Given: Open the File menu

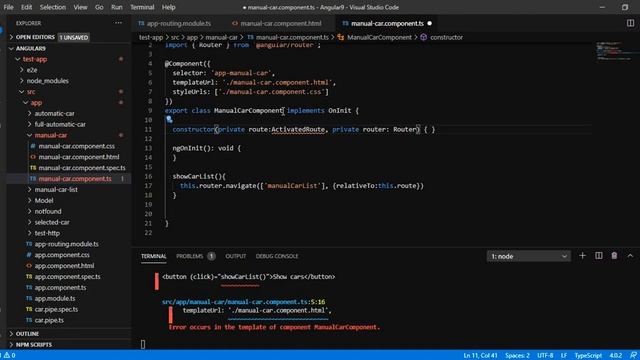Looking at the screenshot, I should (x=9, y=7).
